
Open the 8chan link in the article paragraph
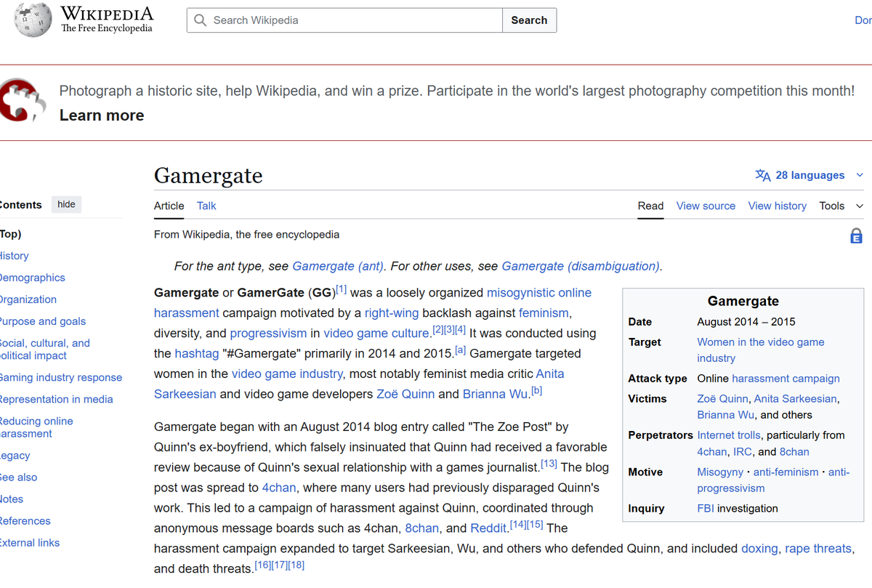click(x=421, y=528)
